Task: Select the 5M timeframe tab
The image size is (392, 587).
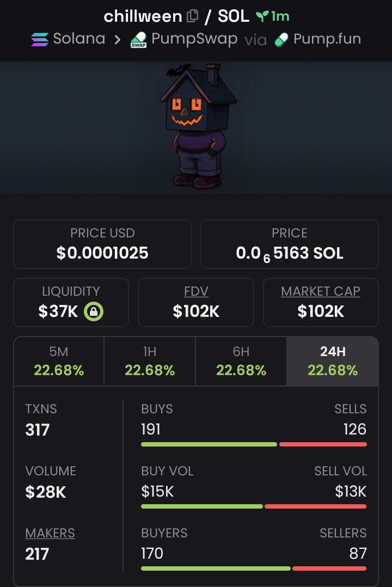Action: (59, 361)
